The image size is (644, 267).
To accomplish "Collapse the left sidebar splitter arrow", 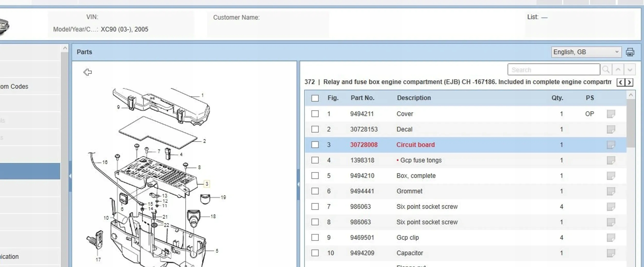I will click(x=70, y=176).
